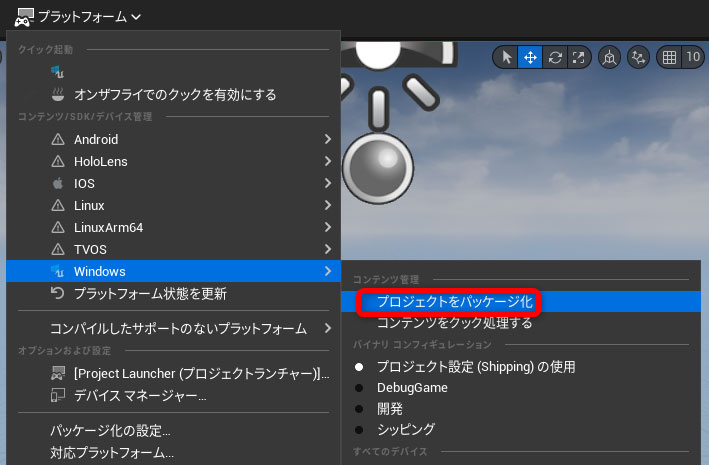Select the シッピング binary configuration
The height and width of the screenshot is (465, 709).
(521, 429)
